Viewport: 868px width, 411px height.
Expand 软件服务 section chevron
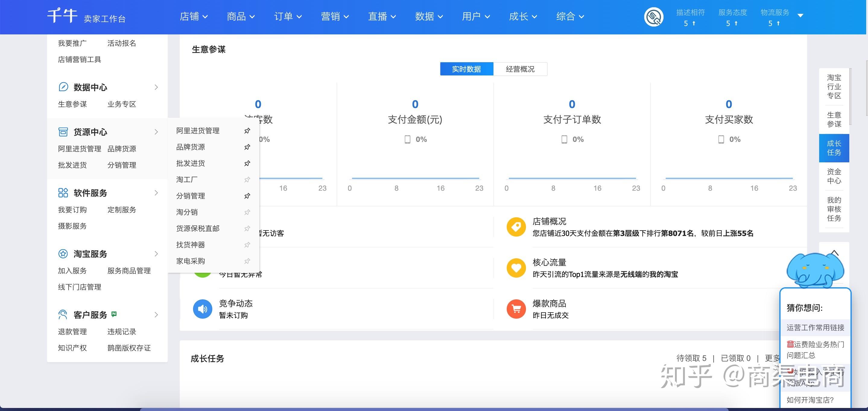(156, 193)
